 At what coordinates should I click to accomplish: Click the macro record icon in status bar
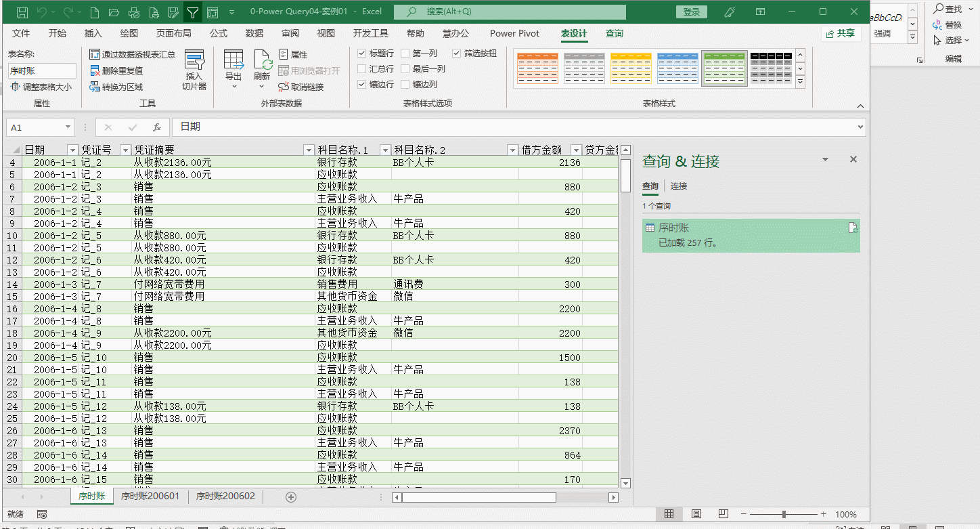coord(42,515)
